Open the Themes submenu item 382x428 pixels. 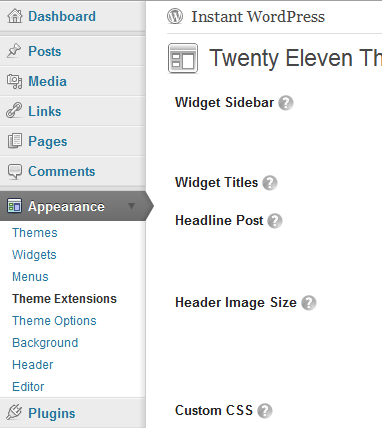click(35, 233)
